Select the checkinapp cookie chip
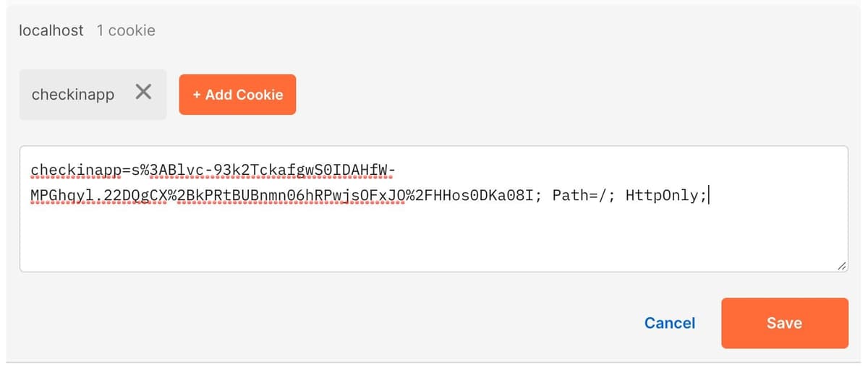The image size is (868, 367). [73, 95]
